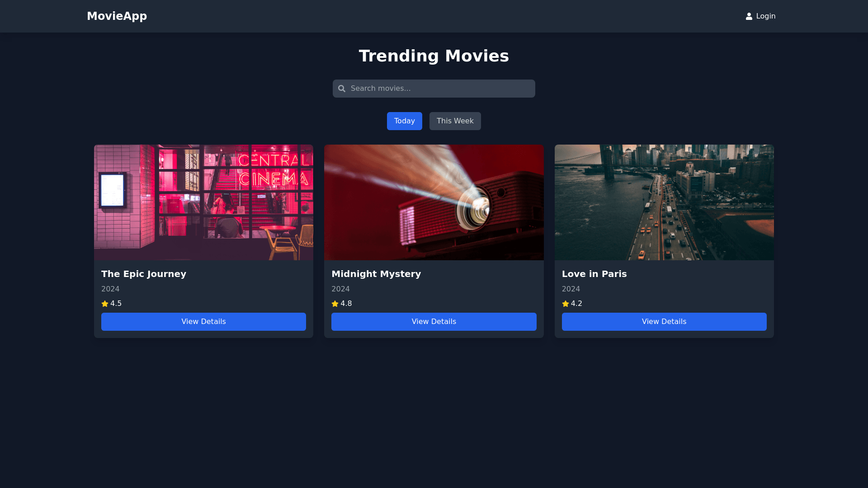Open the city bridge aerial poster image
This screenshot has width=868, height=488.
[664, 202]
